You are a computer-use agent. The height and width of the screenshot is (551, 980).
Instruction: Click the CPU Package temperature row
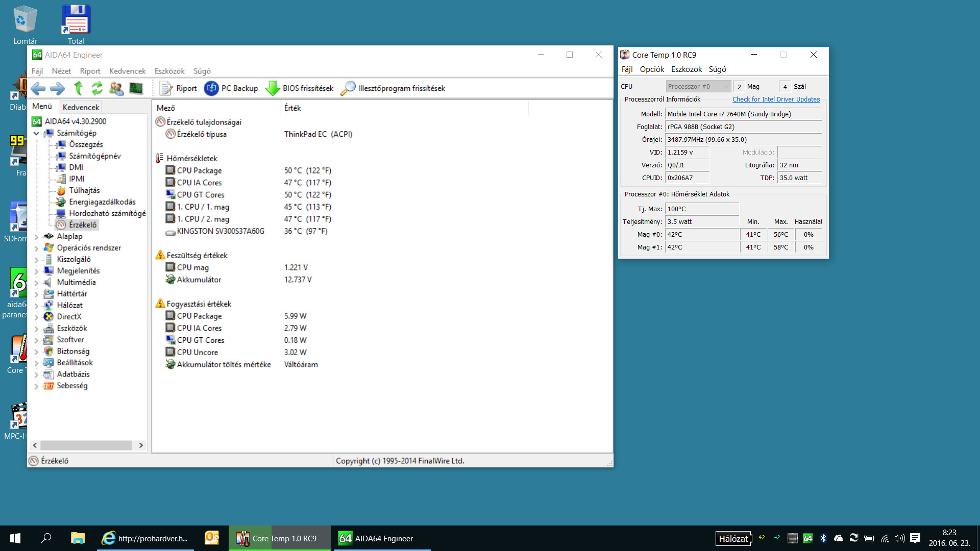click(x=249, y=170)
